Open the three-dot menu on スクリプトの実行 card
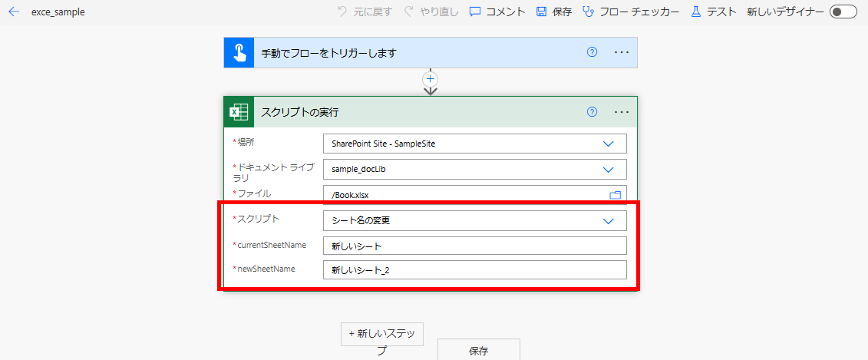 pyautogui.click(x=622, y=112)
